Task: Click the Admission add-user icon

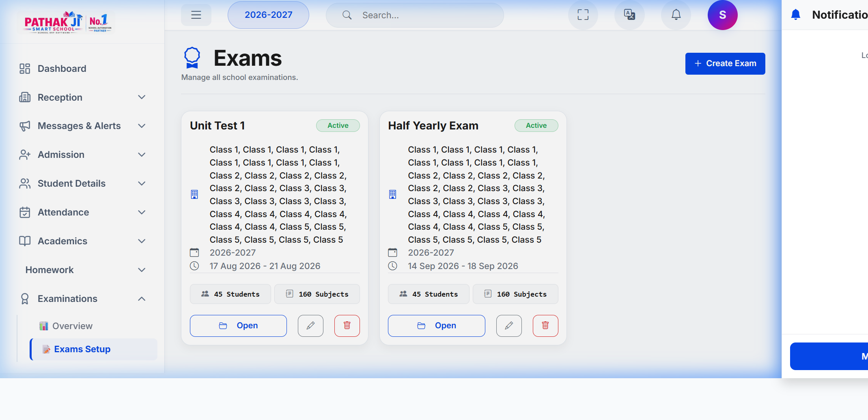Action: coord(25,155)
